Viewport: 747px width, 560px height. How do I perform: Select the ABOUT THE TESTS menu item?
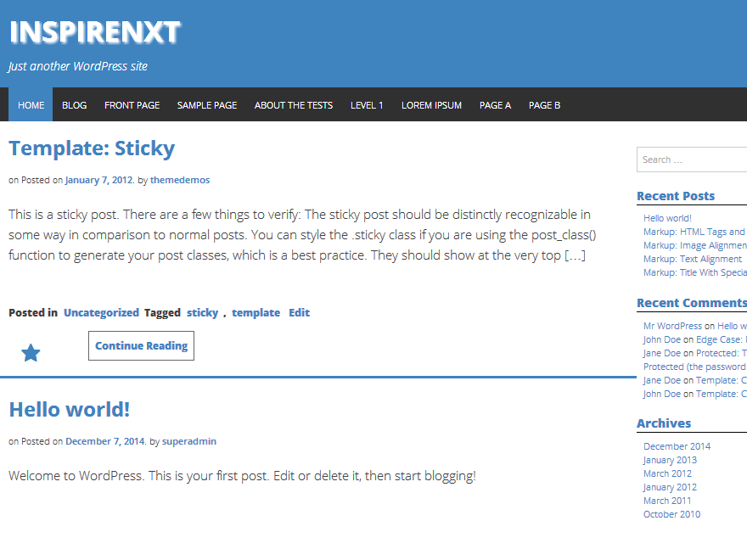coord(293,104)
